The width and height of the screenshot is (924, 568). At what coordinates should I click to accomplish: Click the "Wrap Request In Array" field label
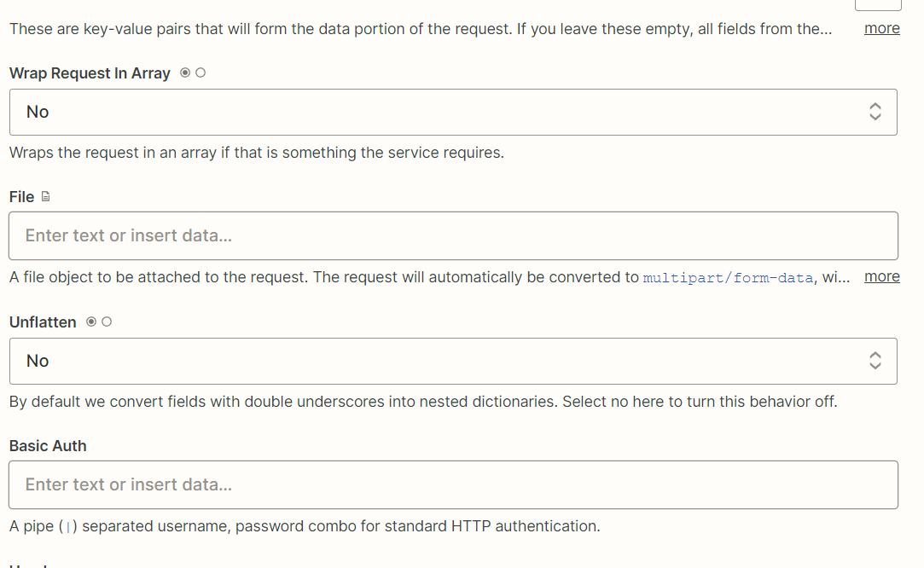point(90,73)
